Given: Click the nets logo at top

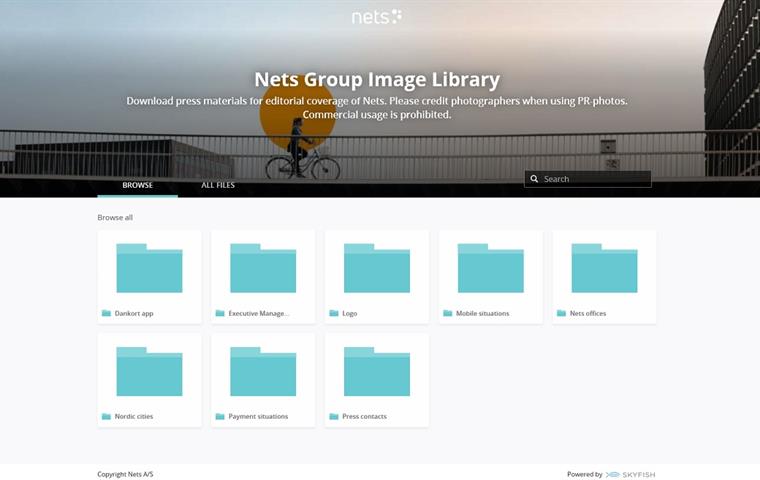Looking at the screenshot, I should (377, 16).
